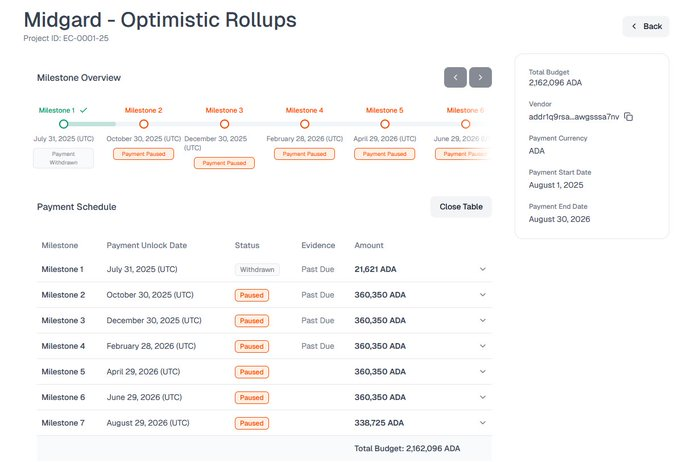Expand the Milestone 7 payment row
Screen dimensions: 679x462
[482, 423]
